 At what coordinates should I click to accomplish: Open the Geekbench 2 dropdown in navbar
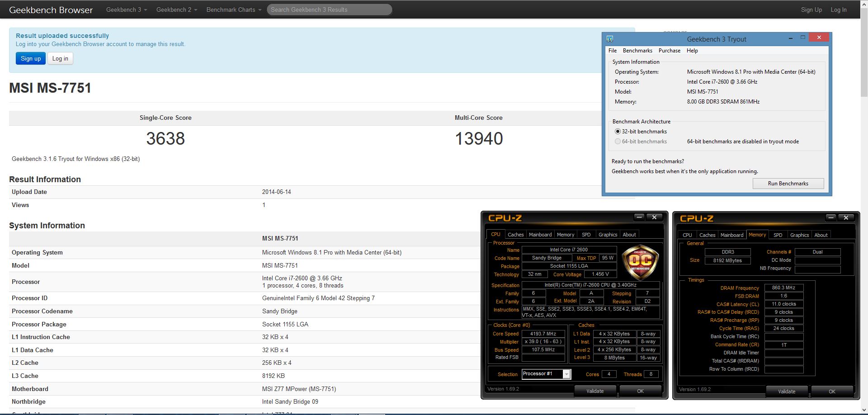click(177, 9)
